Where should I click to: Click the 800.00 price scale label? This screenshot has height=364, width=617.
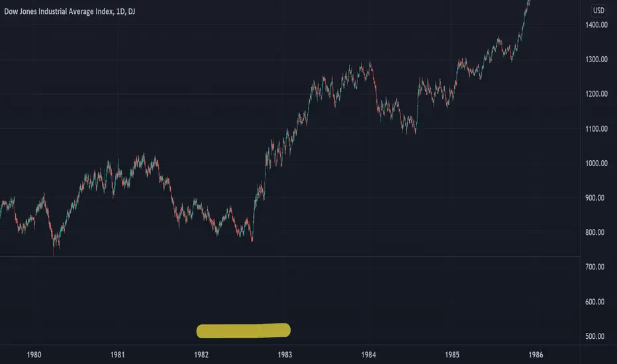coord(595,232)
